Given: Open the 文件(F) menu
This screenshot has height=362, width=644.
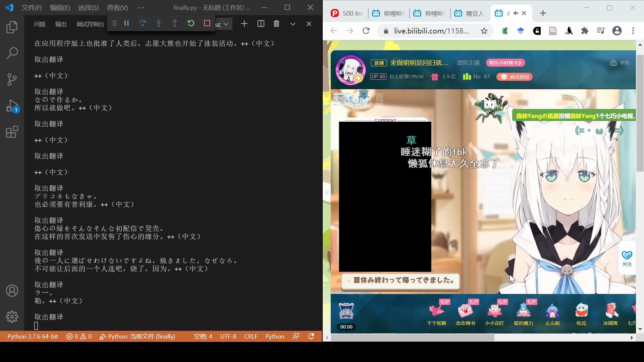Looking at the screenshot, I should pos(32,8).
